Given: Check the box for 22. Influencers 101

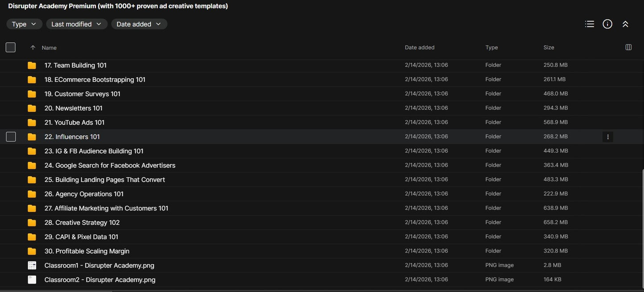Looking at the screenshot, I should [11, 137].
